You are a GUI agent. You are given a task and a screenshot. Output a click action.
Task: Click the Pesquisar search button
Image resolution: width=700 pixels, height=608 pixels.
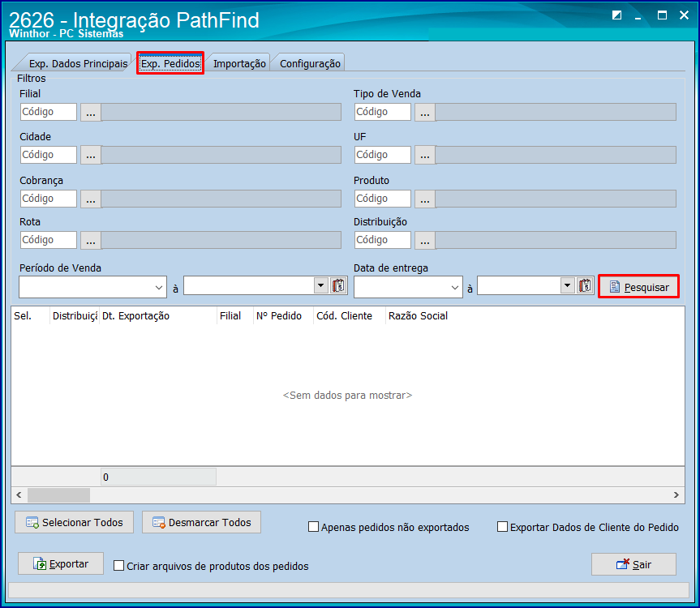click(x=639, y=287)
